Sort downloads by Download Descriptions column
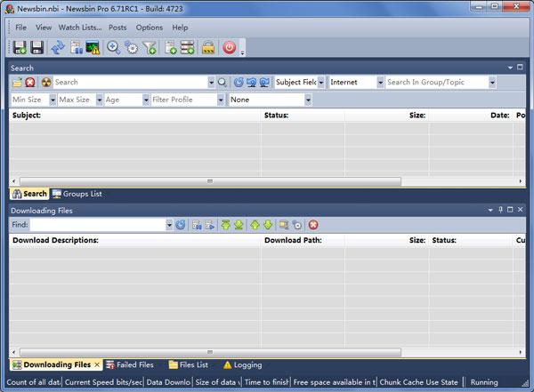 pyautogui.click(x=135, y=240)
